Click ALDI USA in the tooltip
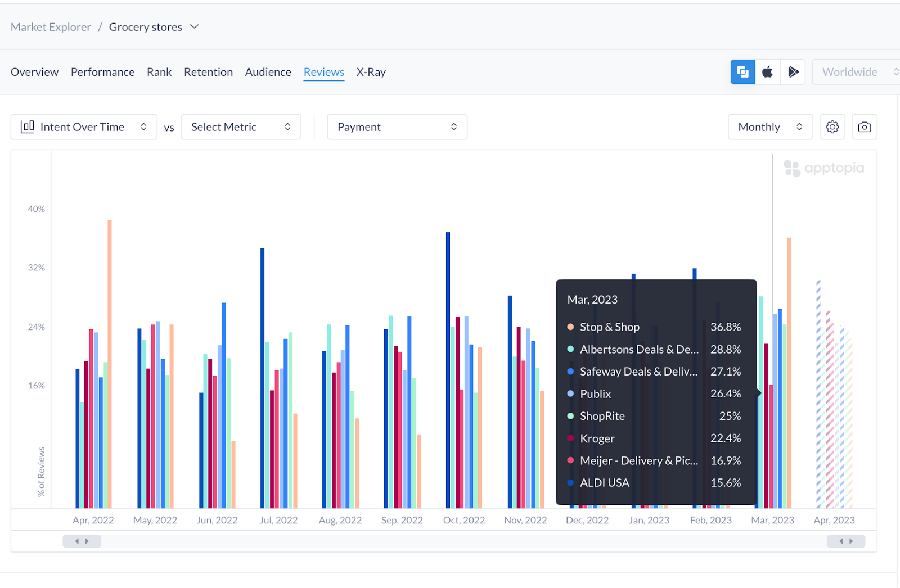Image resolution: width=900 pixels, height=588 pixels. [605, 483]
